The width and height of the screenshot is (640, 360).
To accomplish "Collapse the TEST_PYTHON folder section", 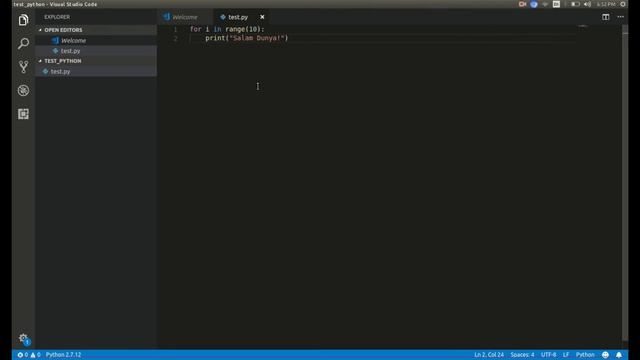I will coord(96,61).
